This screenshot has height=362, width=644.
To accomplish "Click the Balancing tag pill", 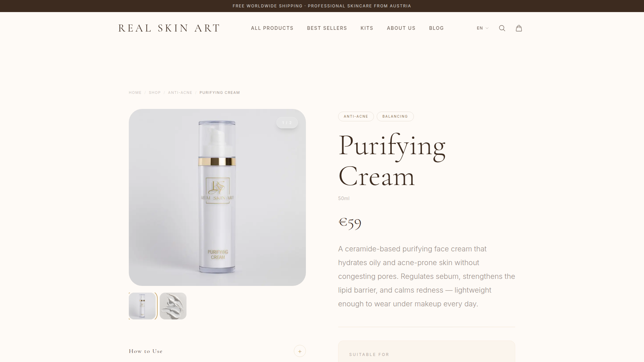I will (395, 116).
